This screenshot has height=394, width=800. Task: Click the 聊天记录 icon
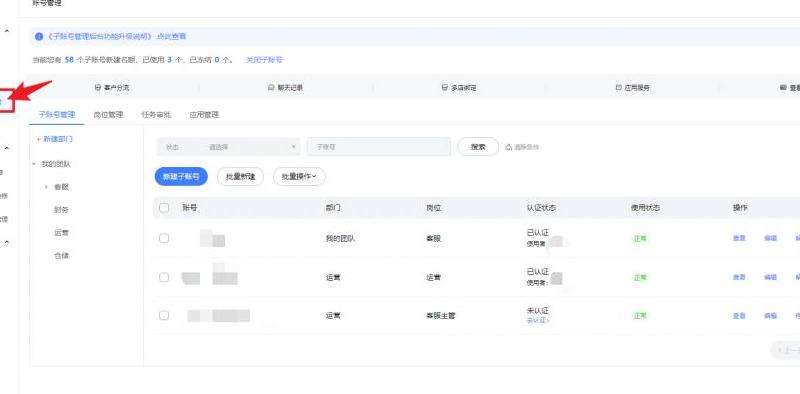[x=271, y=88]
